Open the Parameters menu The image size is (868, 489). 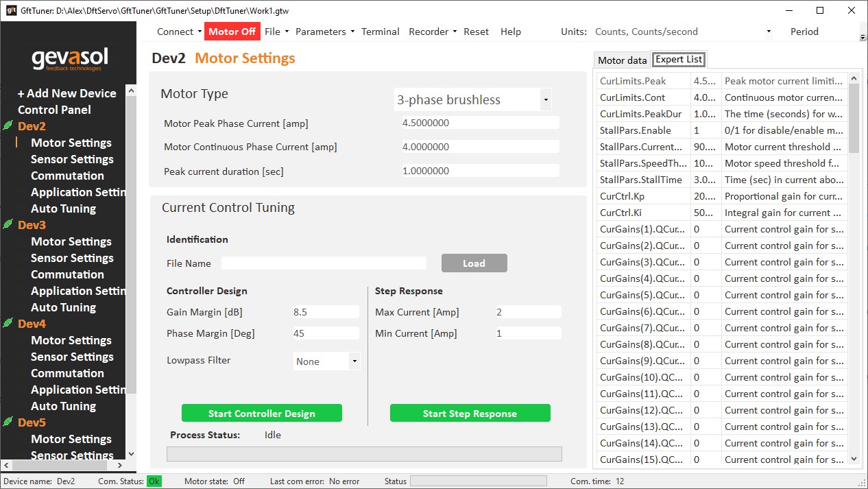[x=324, y=32]
